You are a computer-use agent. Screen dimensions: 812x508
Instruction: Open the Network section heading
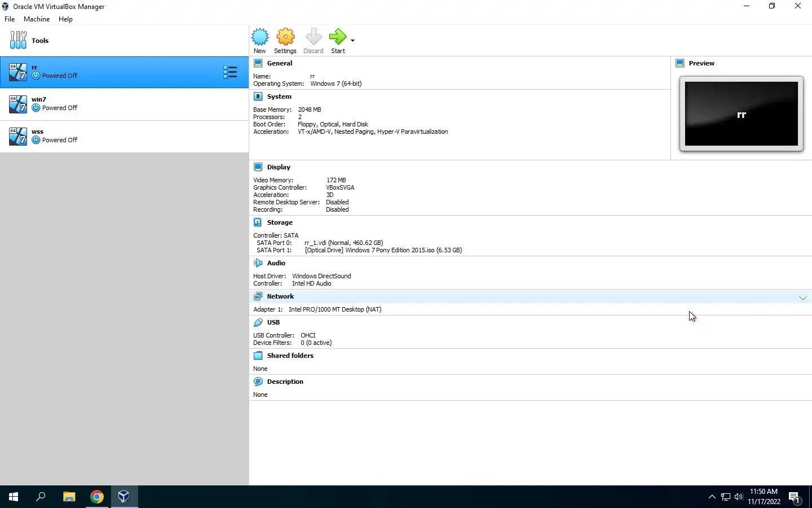[280, 296]
